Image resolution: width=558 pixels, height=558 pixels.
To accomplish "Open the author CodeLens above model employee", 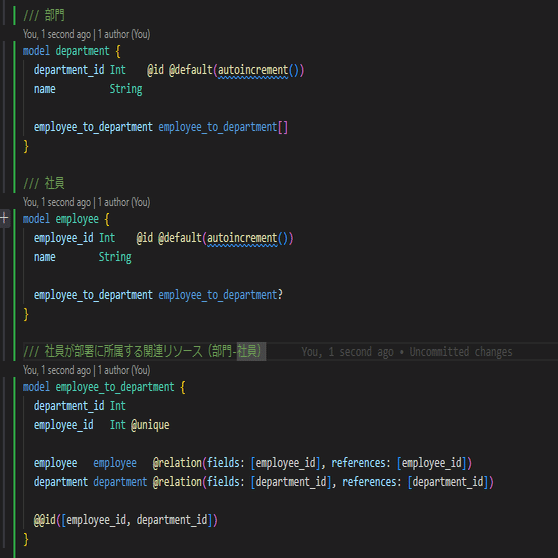I will click(86, 202).
